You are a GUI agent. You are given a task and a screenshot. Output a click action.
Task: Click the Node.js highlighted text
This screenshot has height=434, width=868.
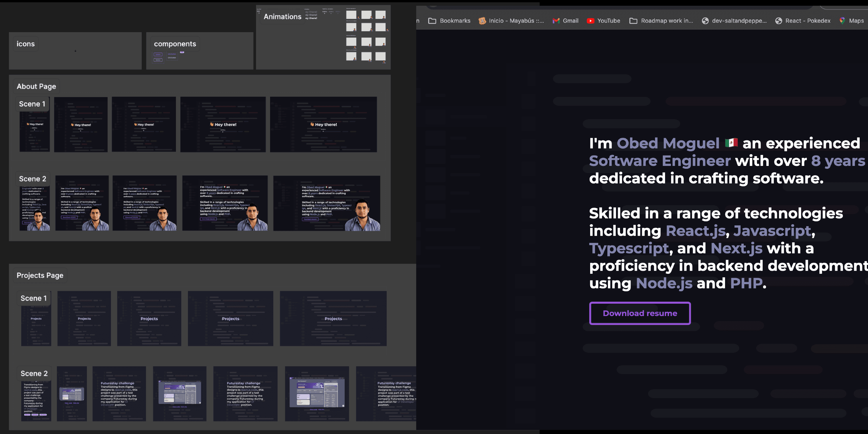click(x=664, y=283)
